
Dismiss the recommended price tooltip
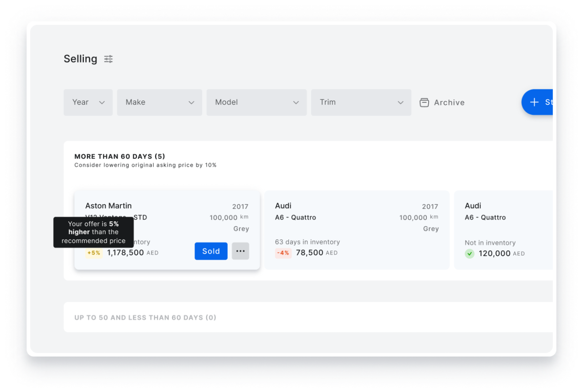pos(93,232)
